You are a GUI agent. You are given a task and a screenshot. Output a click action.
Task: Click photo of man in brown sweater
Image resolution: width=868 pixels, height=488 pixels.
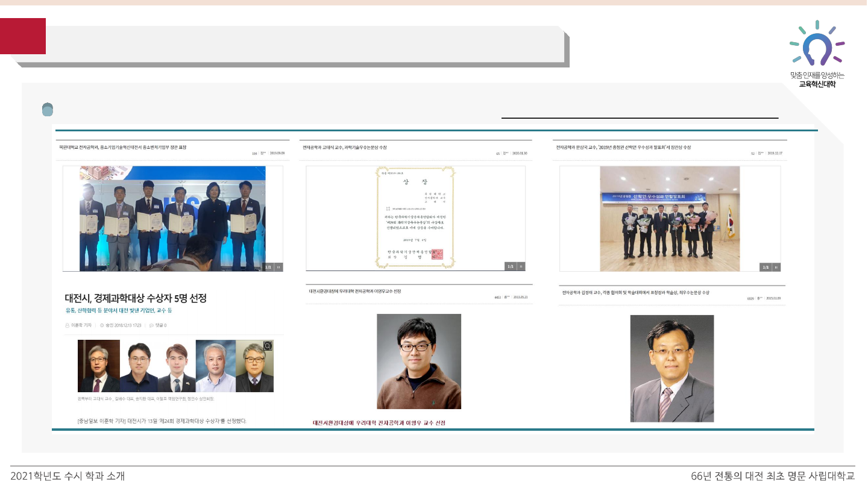pos(418,361)
